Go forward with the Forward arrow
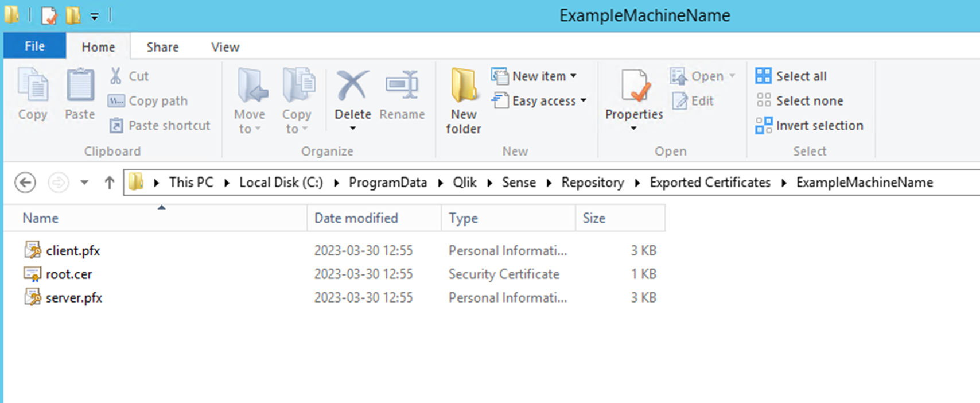 coord(58,183)
